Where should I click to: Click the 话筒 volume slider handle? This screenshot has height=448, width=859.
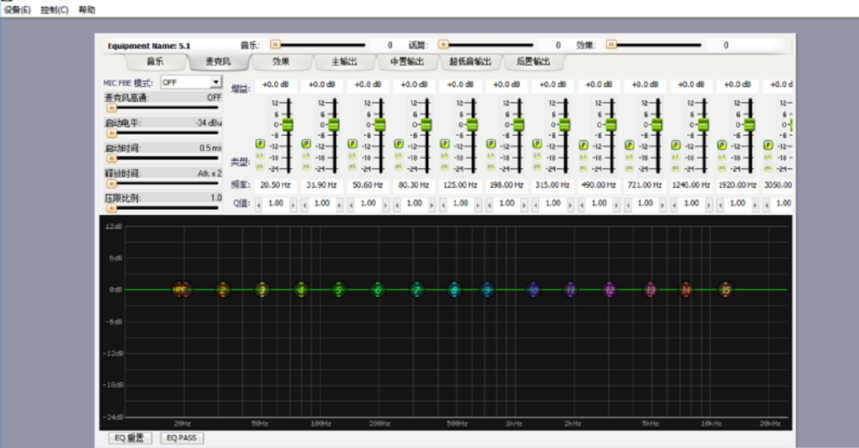pyautogui.click(x=444, y=45)
